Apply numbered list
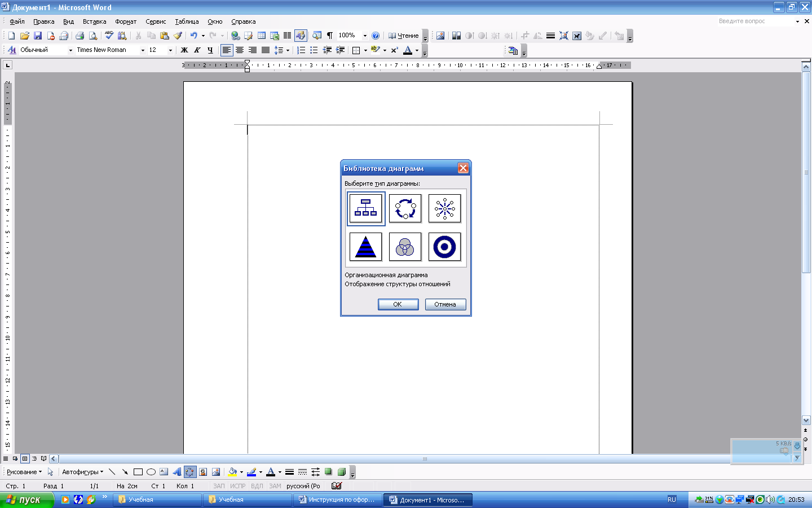Image resolution: width=812 pixels, height=508 pixels. click(x=301, y=50)
